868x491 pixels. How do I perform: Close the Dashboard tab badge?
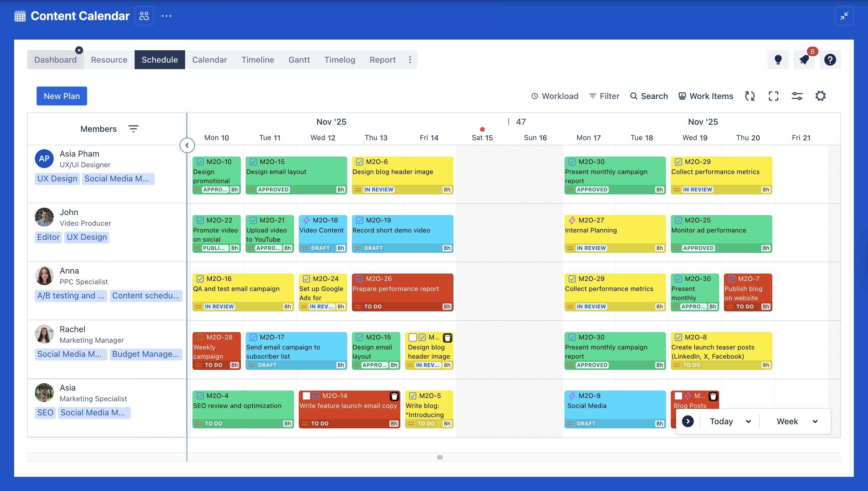(x=79, y=50)
